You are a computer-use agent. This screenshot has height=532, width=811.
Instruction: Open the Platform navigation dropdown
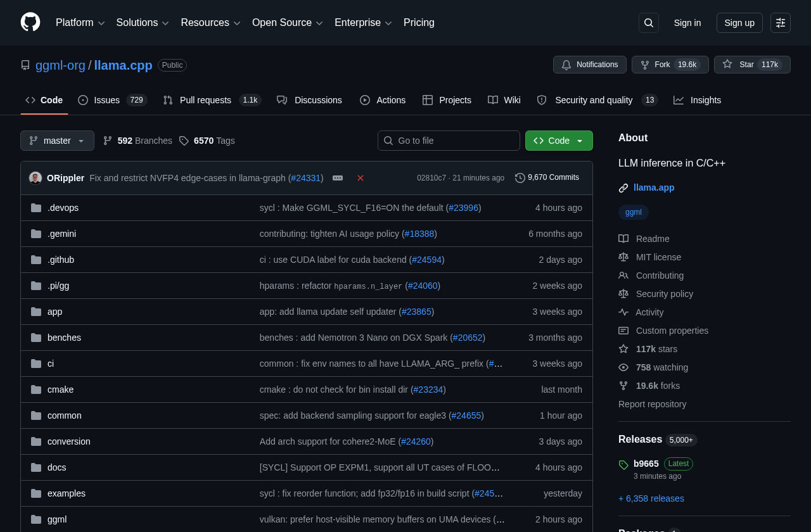pyautogui.click(x=80, y=23)
